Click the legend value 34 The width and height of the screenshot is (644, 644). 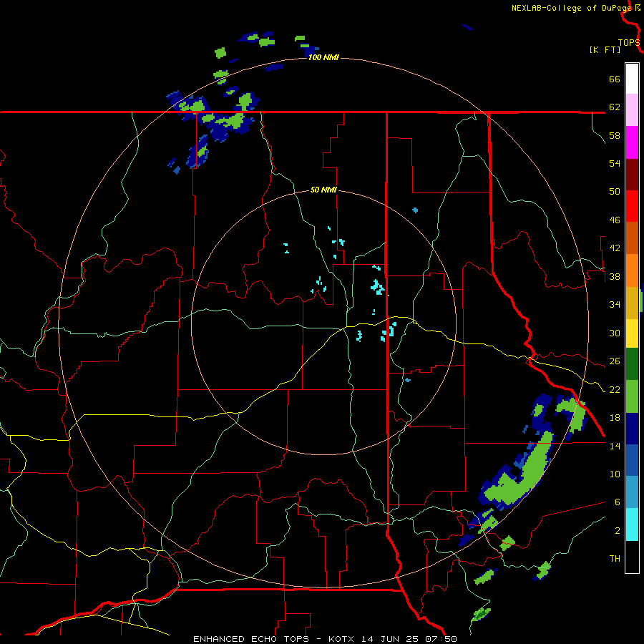[x=615, y=304]
